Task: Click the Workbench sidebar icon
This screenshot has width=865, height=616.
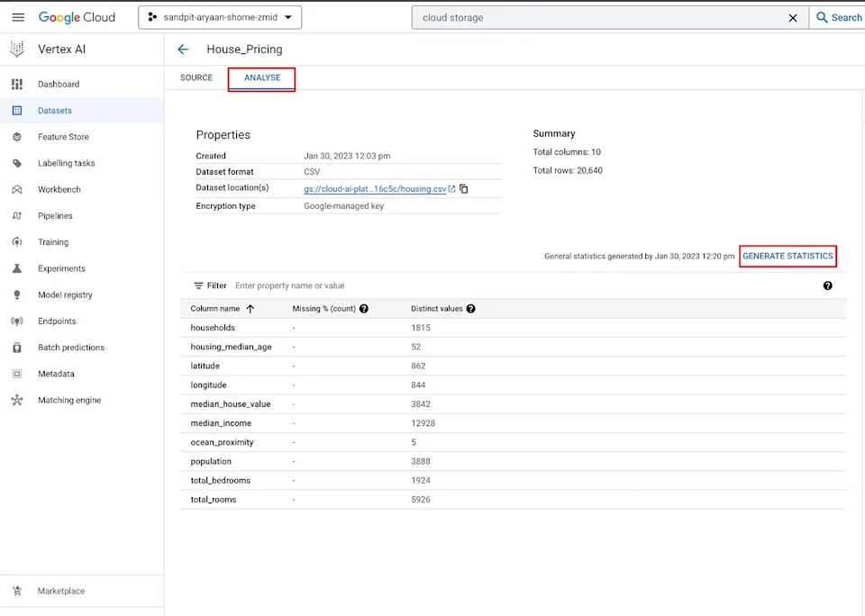Action: [17, 190]
